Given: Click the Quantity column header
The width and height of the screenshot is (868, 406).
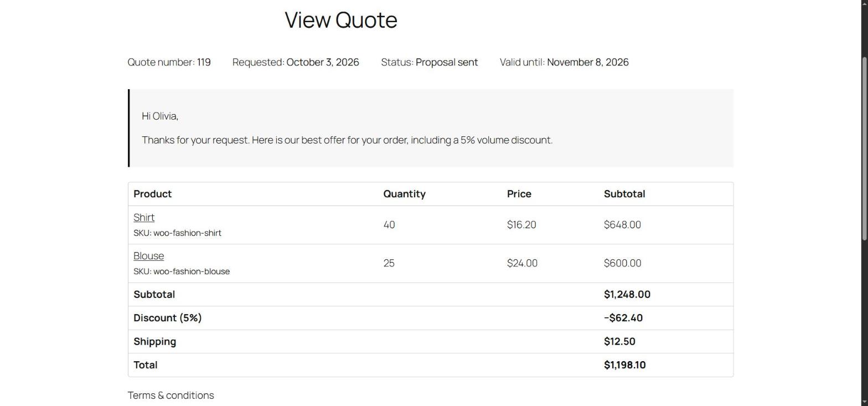Looking at the screenshot, I should click(x=405, y=194).
